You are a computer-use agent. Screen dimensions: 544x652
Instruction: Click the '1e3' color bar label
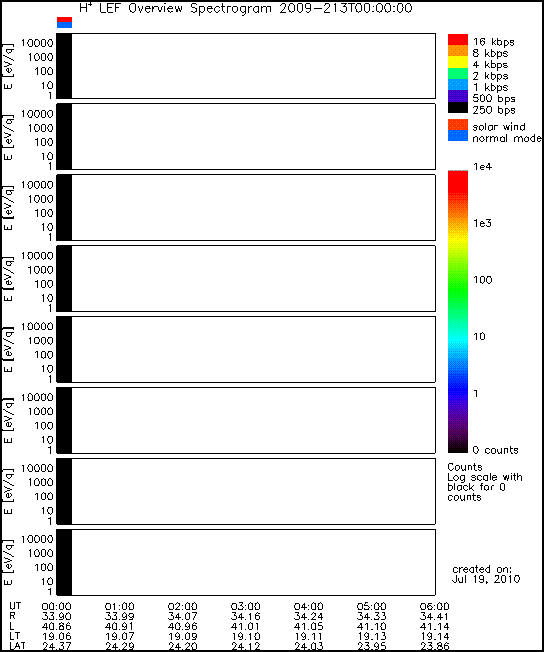[482, 223]
